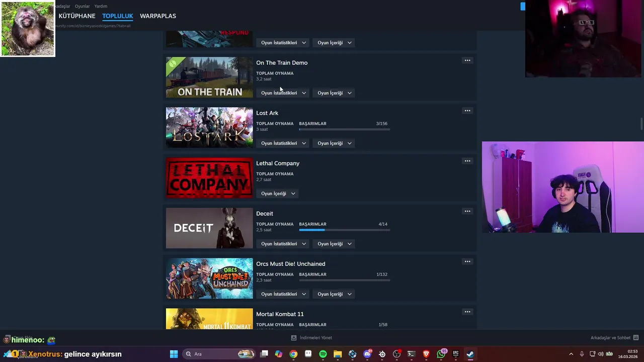Open the volume icon in system tray
644x362 pixels.
pos(601,354)
